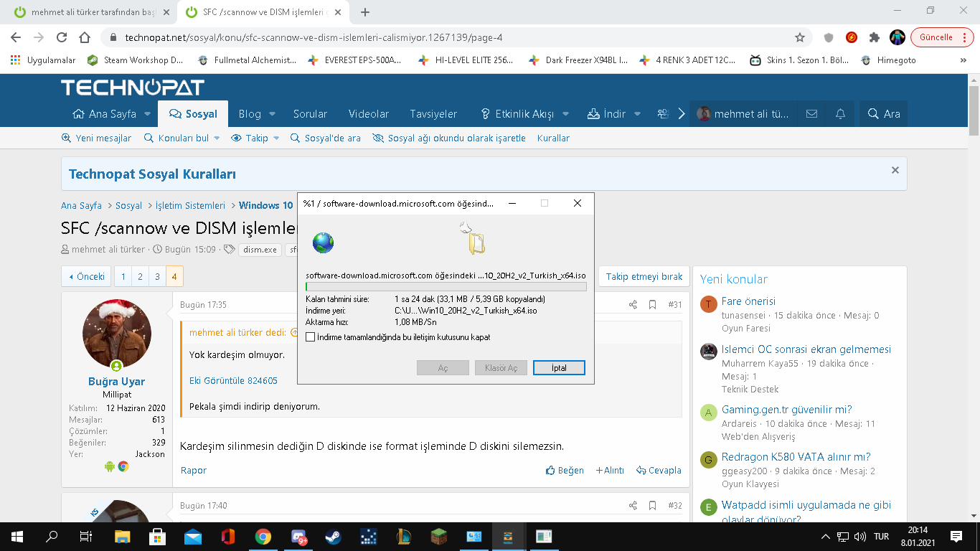
Task: Click the dism.exe tag
Action: (x=260, y=250)
